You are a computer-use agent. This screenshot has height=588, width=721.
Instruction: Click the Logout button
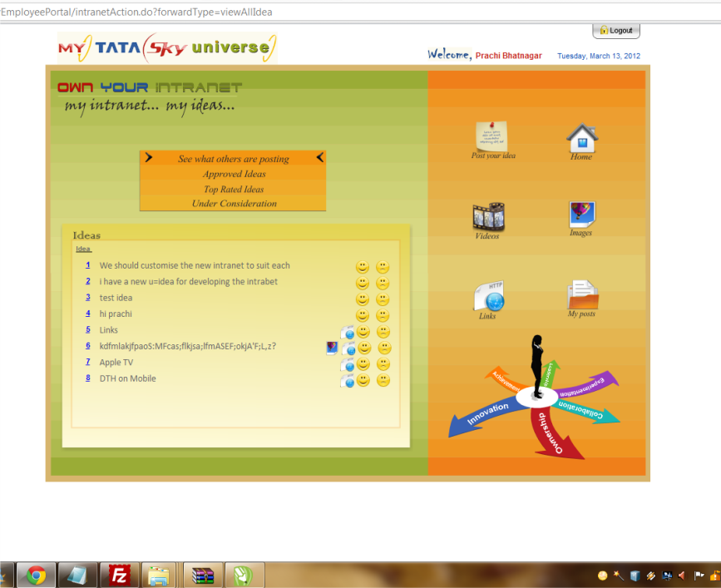tap(615, 31)
